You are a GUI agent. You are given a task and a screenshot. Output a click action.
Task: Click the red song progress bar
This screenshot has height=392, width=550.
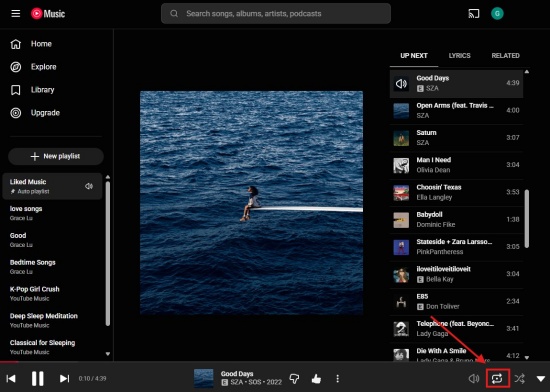9,361
